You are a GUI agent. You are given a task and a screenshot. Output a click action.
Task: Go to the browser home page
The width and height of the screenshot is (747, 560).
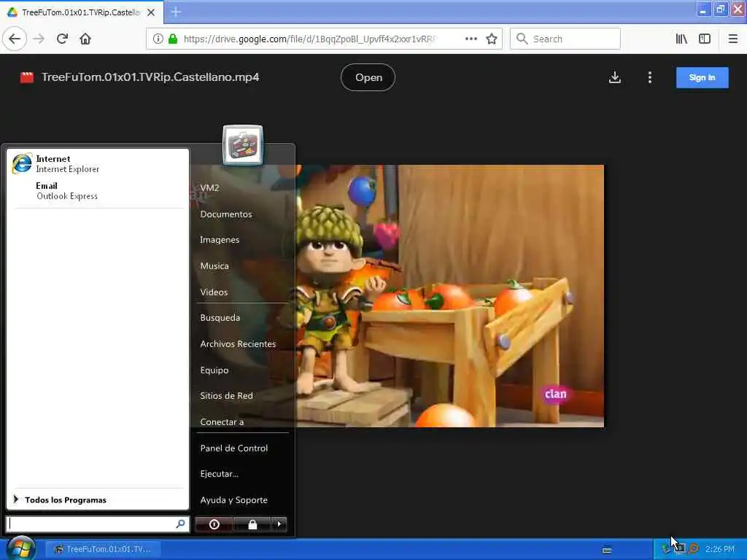coord(85,39)
